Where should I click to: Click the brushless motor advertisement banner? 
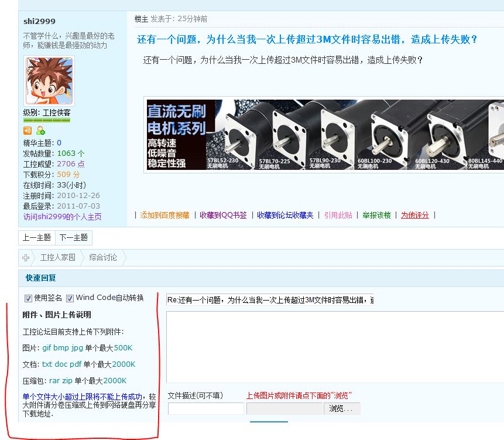point(324,135)
